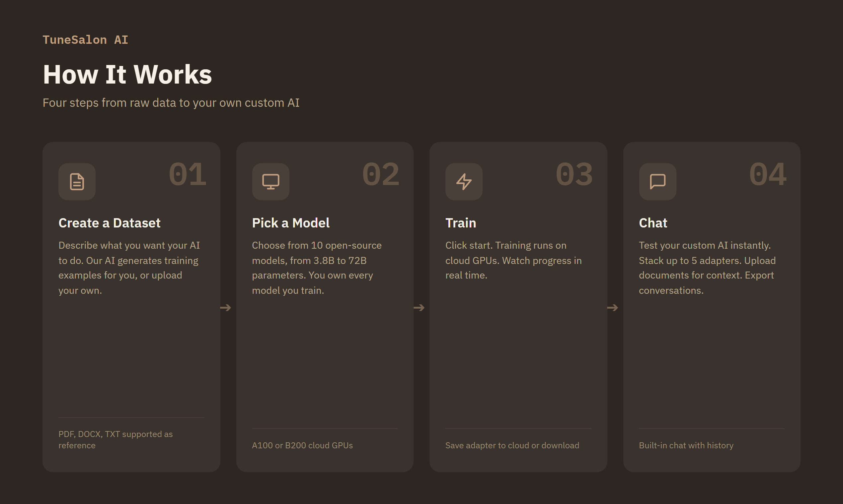Image resolution: width=843 pixels, height=504 pixels.
Task: Click the Train card title
Action: click(461, 223)
